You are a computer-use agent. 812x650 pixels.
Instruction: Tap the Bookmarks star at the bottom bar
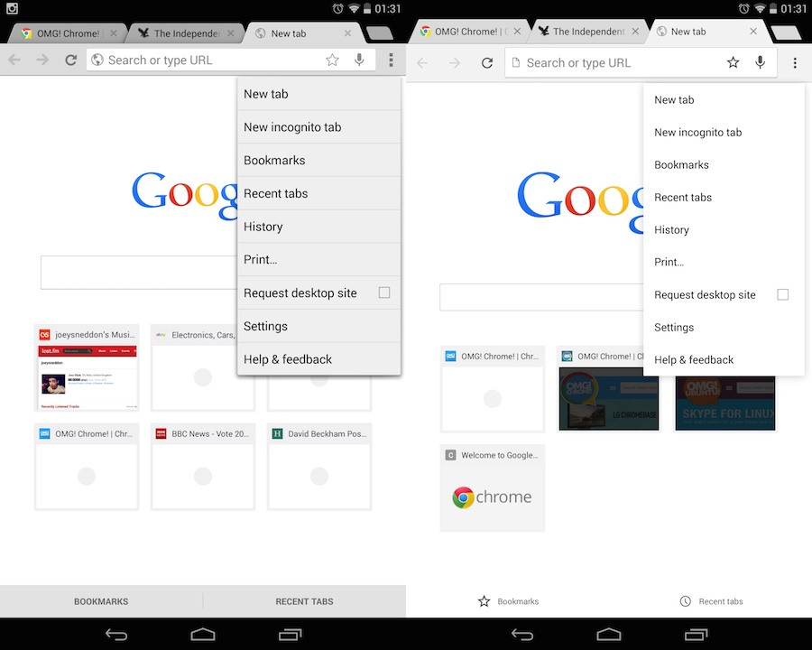(486, 601)
